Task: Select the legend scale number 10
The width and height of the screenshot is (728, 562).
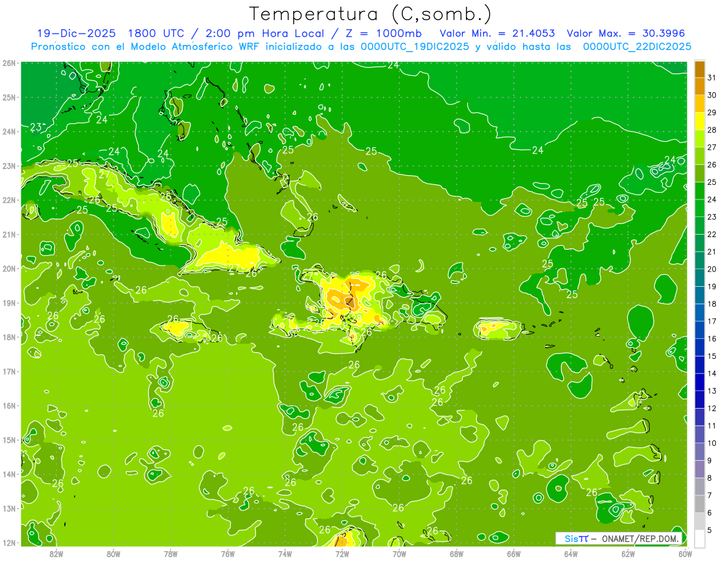Action: (x=712, y=443)
